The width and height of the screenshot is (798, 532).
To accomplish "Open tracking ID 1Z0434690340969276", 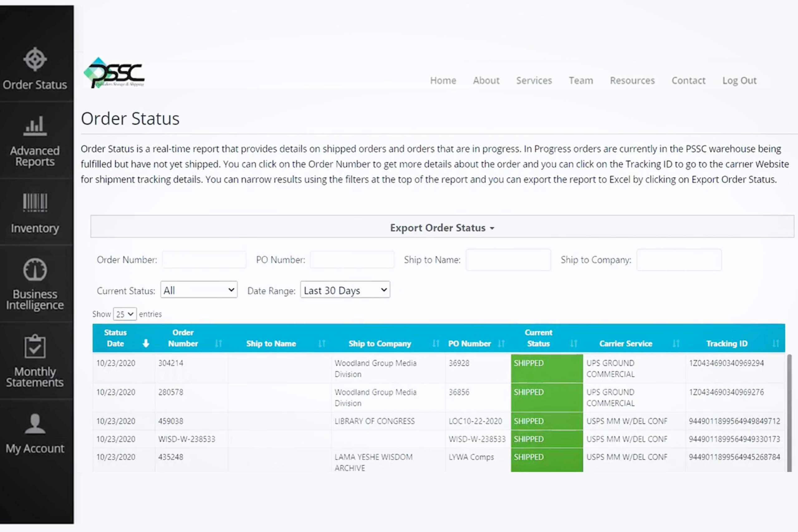I will point(726,392).
